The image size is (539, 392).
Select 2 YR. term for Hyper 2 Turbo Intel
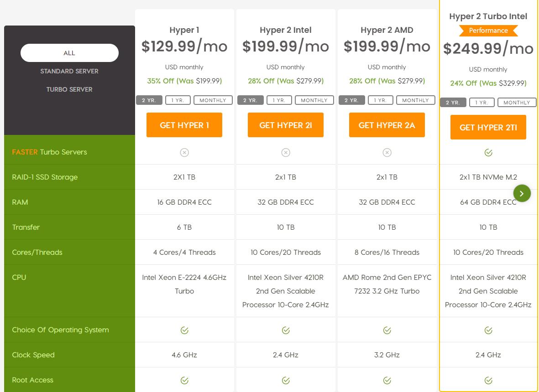tap(453, 102)
